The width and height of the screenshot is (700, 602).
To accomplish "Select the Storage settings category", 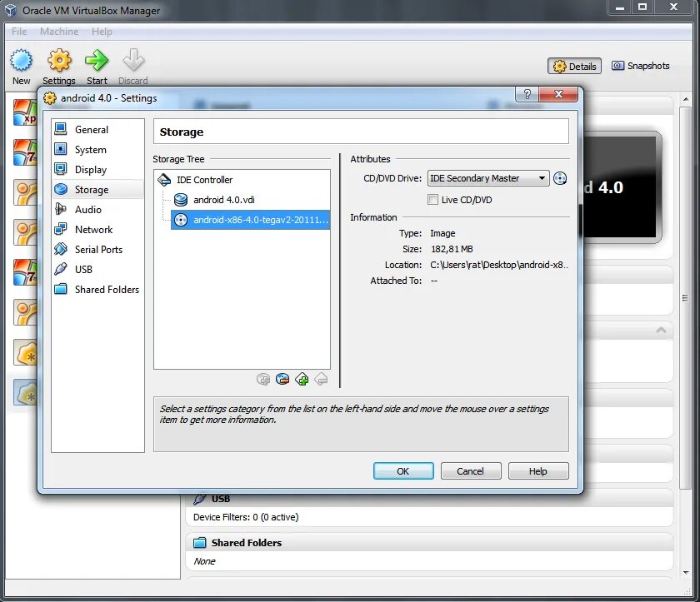I will click(97, 190).
